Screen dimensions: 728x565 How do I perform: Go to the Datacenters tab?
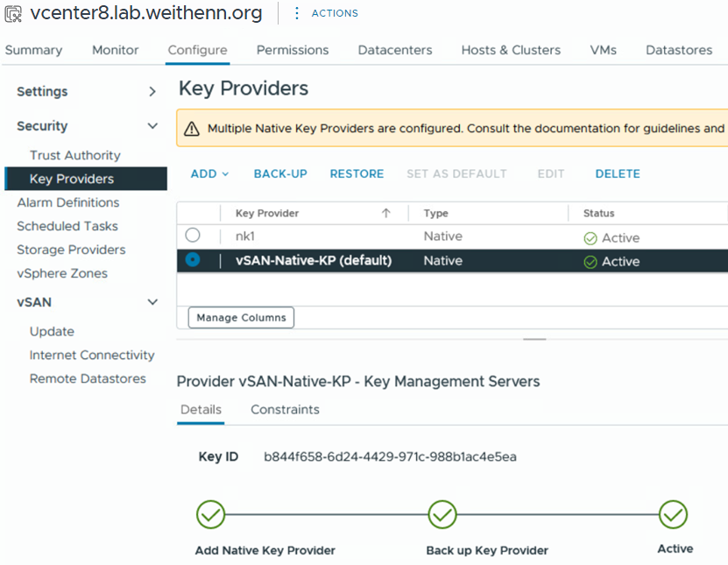click(394, 50)
